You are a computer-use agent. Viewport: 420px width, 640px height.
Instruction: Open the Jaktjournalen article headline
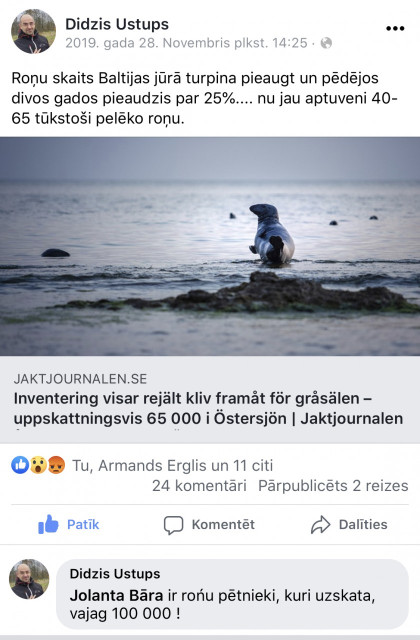pos(209,408)
